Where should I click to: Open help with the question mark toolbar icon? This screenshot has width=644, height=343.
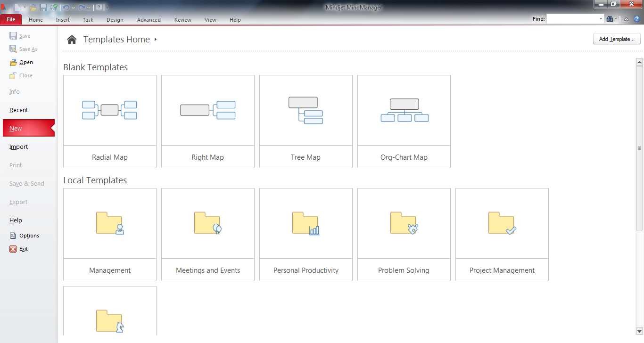pos(99,7)
